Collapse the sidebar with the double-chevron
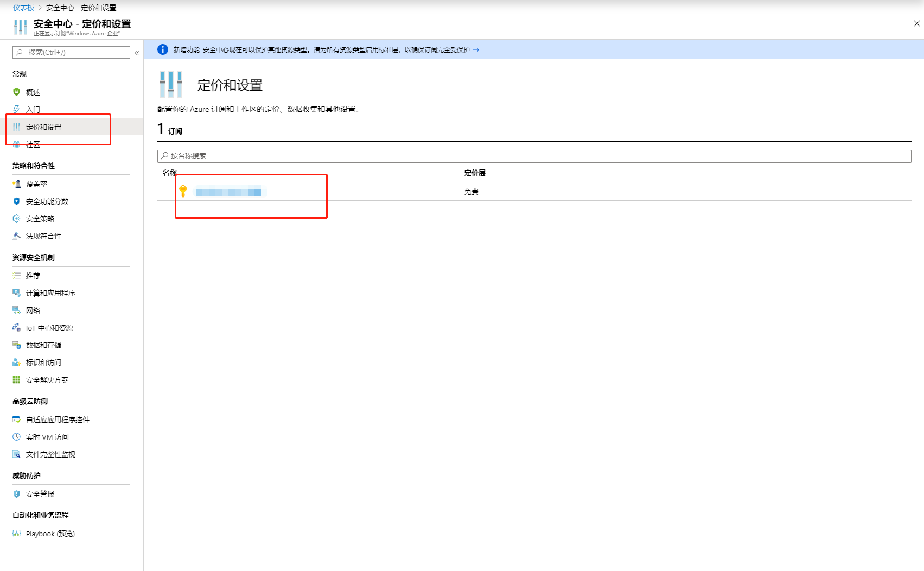 point(137,53)
